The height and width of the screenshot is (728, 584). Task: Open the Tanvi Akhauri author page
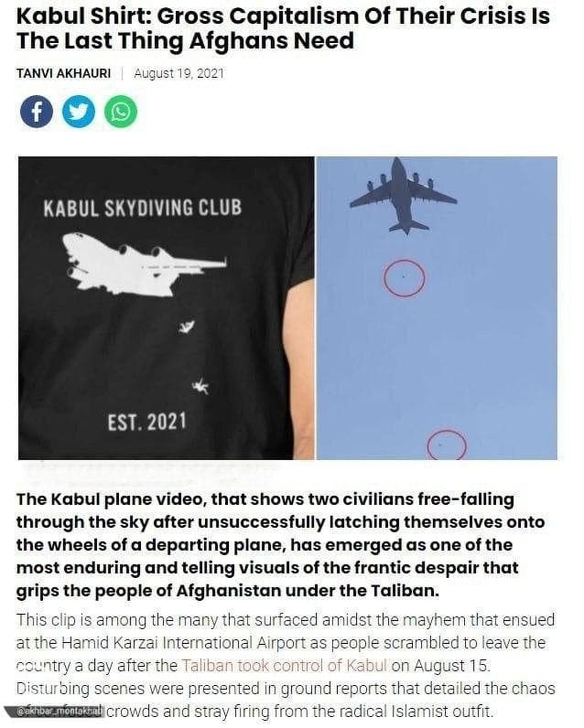pyautogui.click(x=63, y=73)
